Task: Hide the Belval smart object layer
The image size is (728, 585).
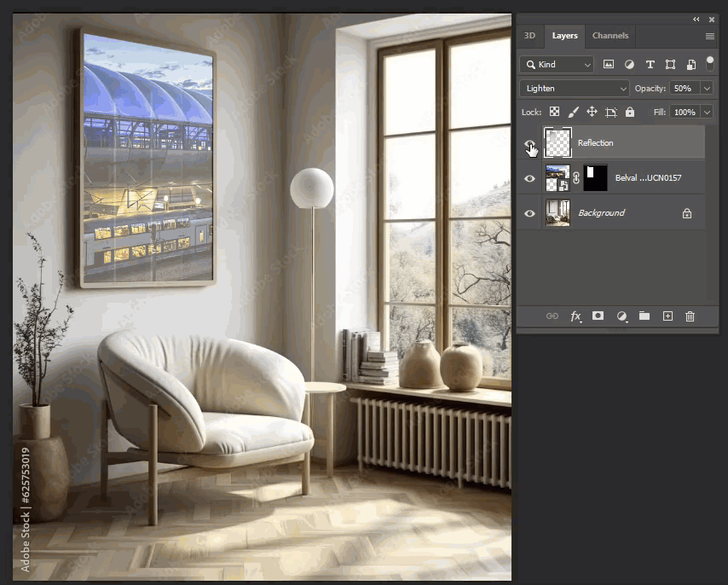Action: click(x=529, y=178)
